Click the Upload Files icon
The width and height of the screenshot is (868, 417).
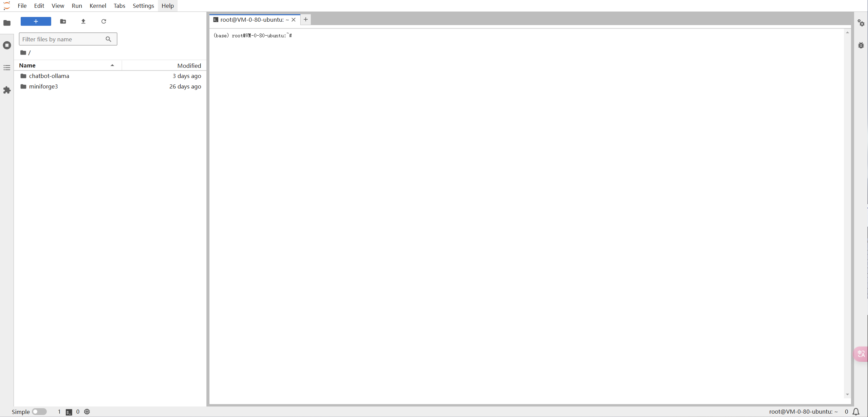[83, 21]
